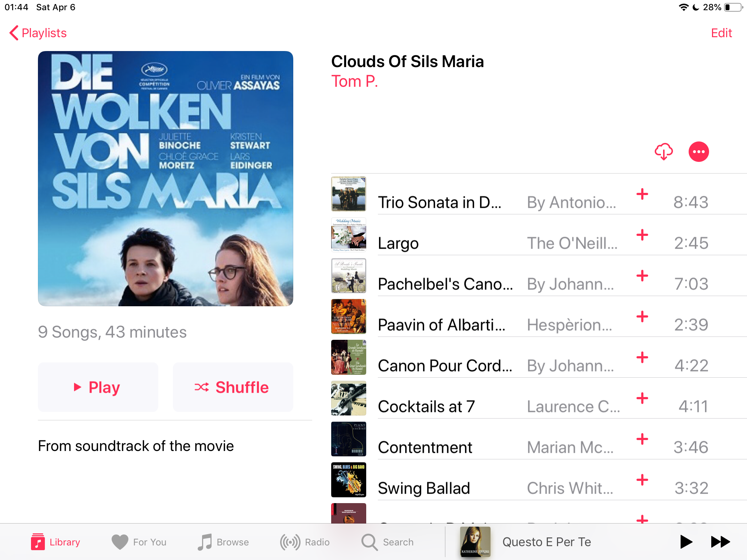Go to the Radio tab
Image resolution: width=747 pixels, height=560 pixels.
click(x=305, y=542)
